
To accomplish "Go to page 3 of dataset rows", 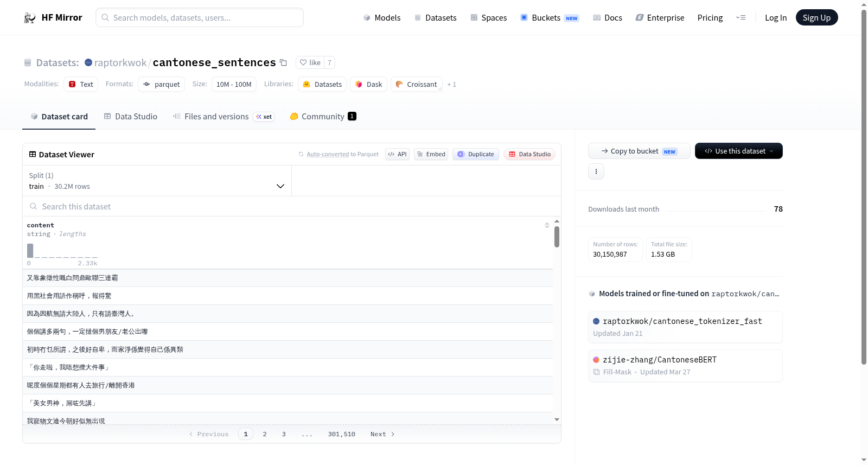I will [x=284, y=435].
